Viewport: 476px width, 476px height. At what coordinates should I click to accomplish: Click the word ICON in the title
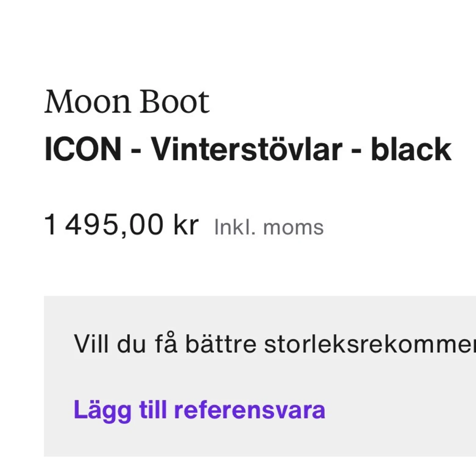(83, 149)
